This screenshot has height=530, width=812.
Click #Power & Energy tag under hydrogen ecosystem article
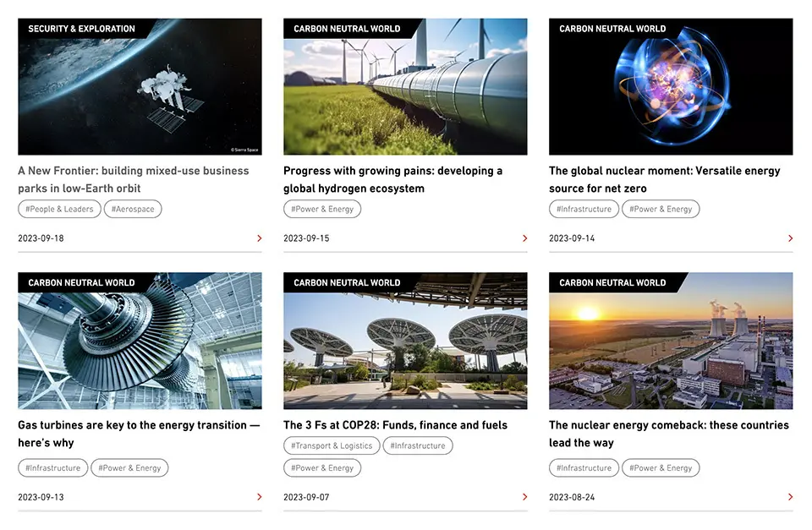tap(322, 209)
